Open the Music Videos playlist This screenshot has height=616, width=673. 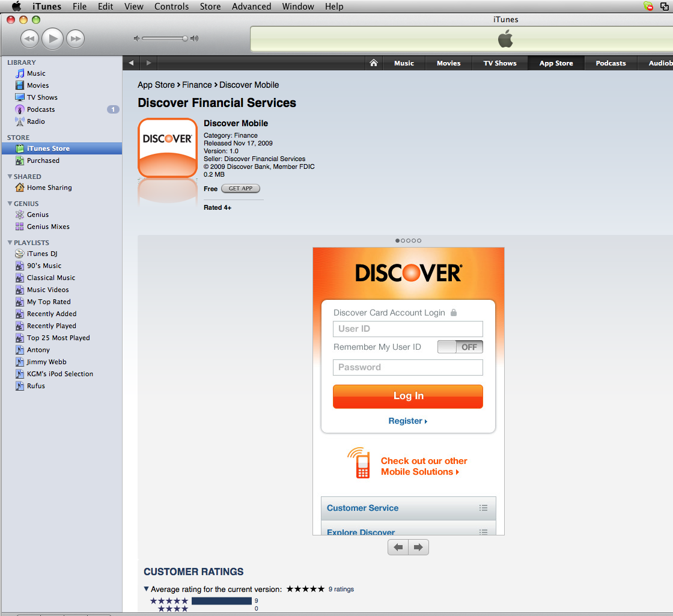coord(47,290)
